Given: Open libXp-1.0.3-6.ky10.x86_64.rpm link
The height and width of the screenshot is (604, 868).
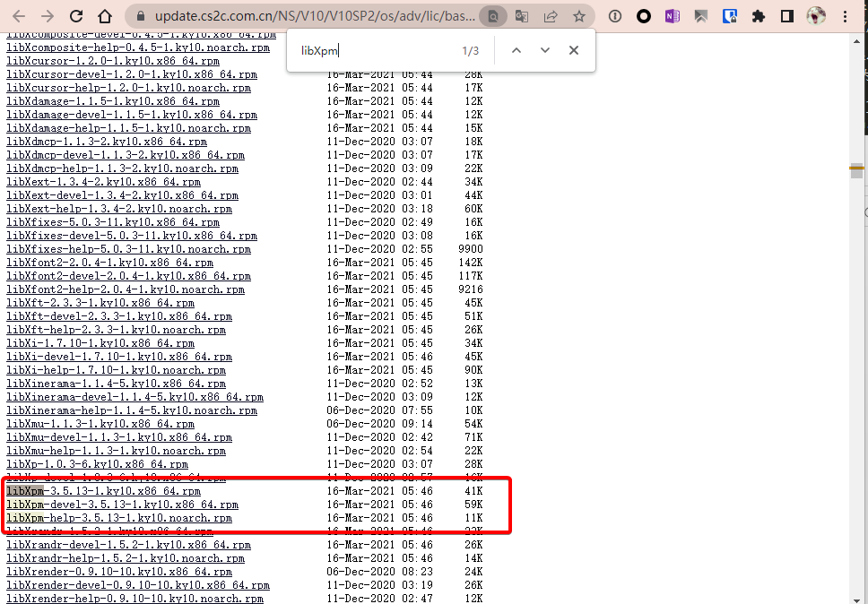Looking at the screenshot, I should point(98,464).
